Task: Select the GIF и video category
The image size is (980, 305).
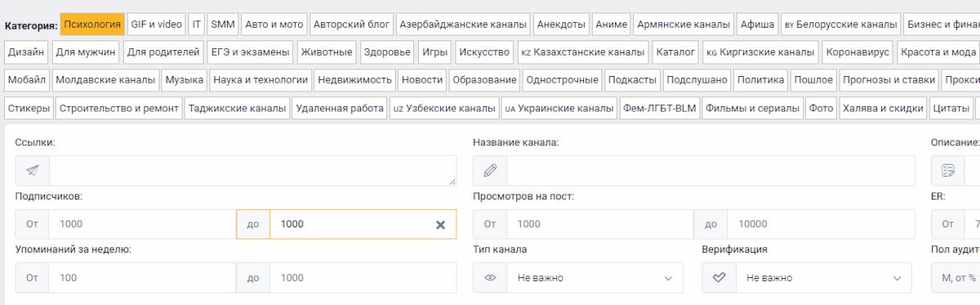Action: click(157, 25)
